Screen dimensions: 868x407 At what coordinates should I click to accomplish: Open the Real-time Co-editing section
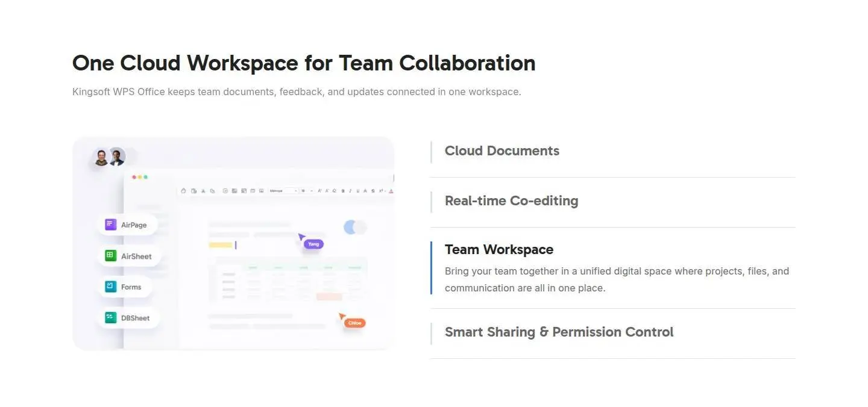click(x=511, y=201)
